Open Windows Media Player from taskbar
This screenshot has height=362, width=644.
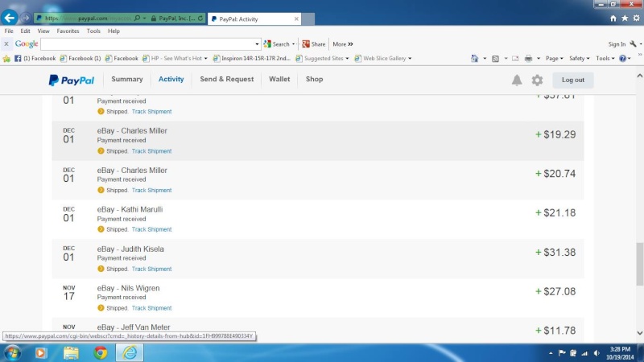pyautogui.click(x=41, y=352)
